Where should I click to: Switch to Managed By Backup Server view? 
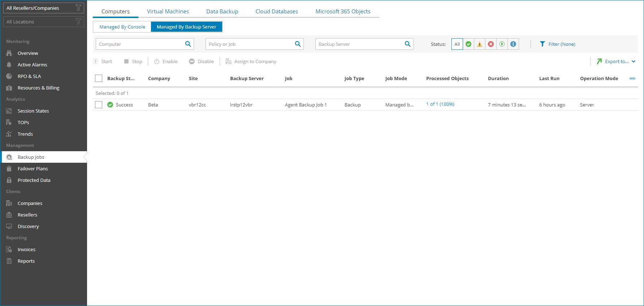pyautogui.click(x=186, y=27)
